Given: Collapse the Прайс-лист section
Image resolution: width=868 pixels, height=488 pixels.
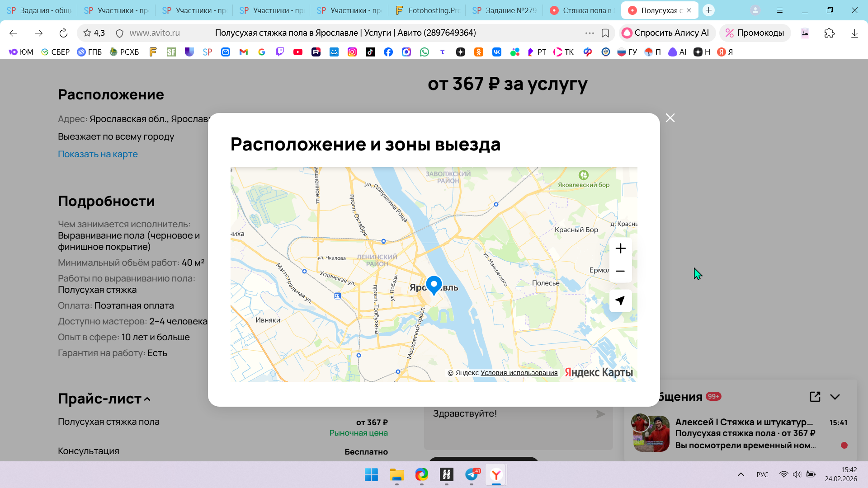Looking at the screenshot, I should (147, 399).
